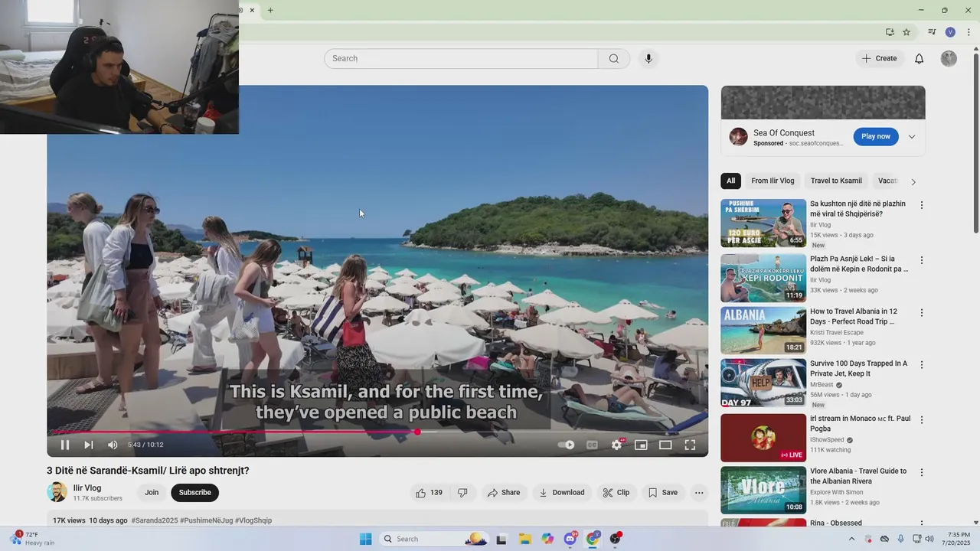
Task: Open options for Plazh Pa Asnjë Lek video
Action: pyautogui.click(x=922, y=260)
